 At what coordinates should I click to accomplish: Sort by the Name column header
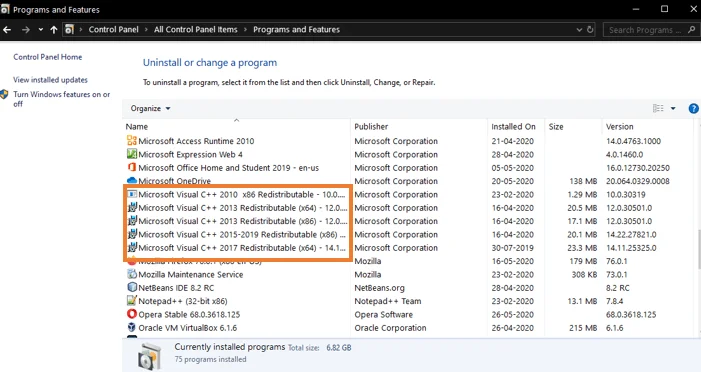coord(236,127)
